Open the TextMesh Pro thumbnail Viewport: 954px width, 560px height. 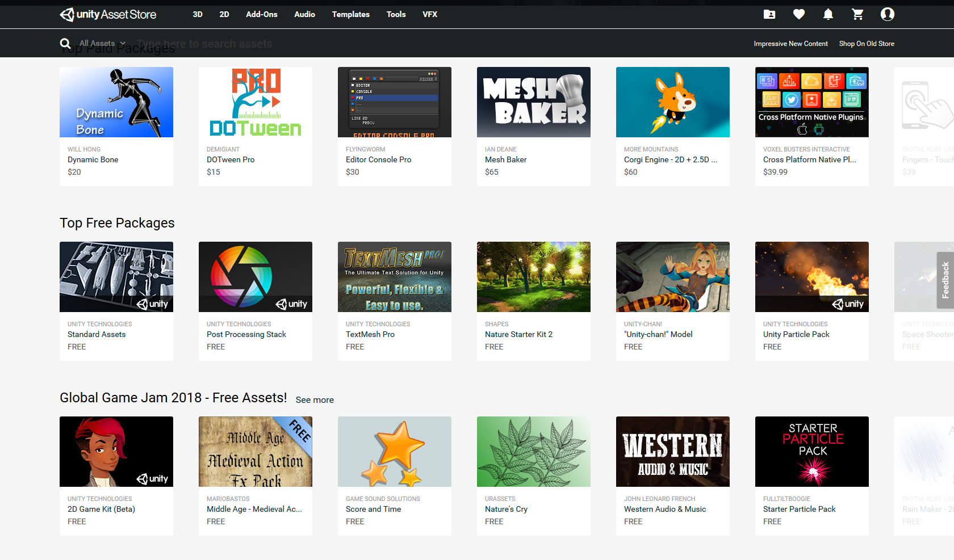(x=395, y=277)
